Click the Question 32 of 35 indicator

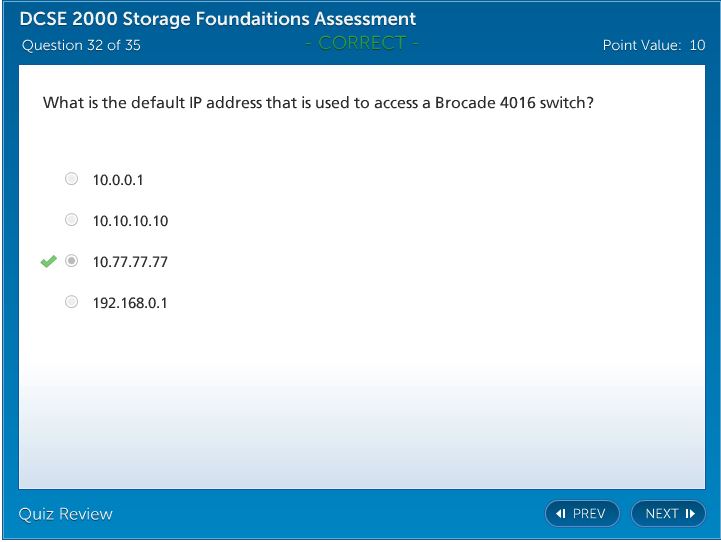coord(81,45)
